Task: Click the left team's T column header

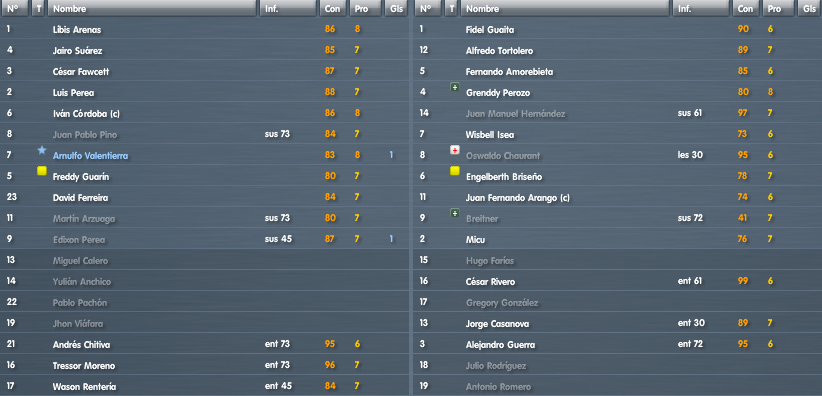Action: click(x=38, y=8)
